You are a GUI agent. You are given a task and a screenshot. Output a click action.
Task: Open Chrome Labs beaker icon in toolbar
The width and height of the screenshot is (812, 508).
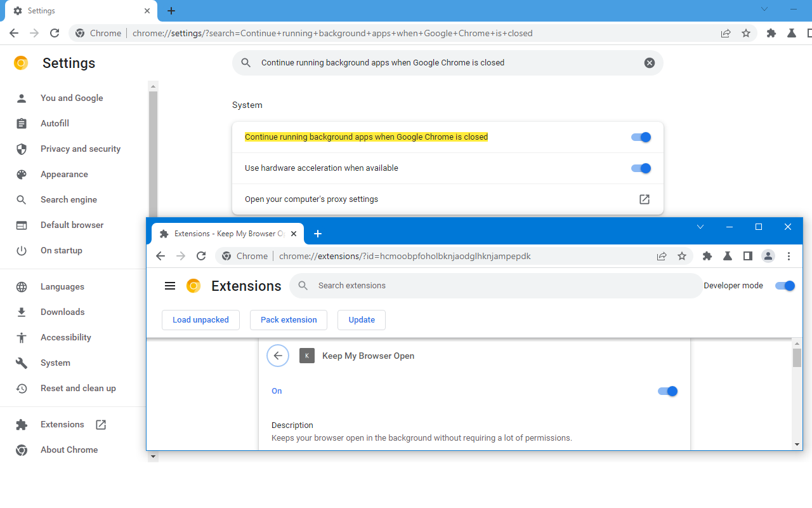(x=791, y=33)
